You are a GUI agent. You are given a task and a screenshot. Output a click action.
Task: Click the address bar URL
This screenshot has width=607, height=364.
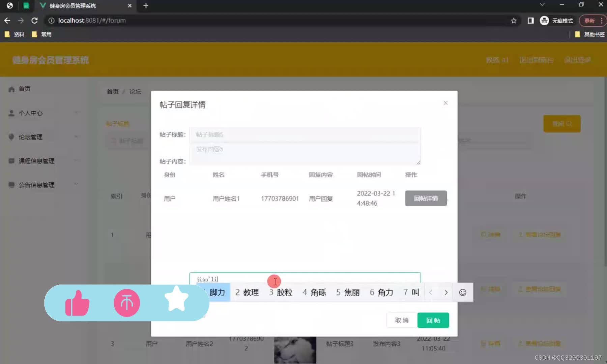(92, 21)
